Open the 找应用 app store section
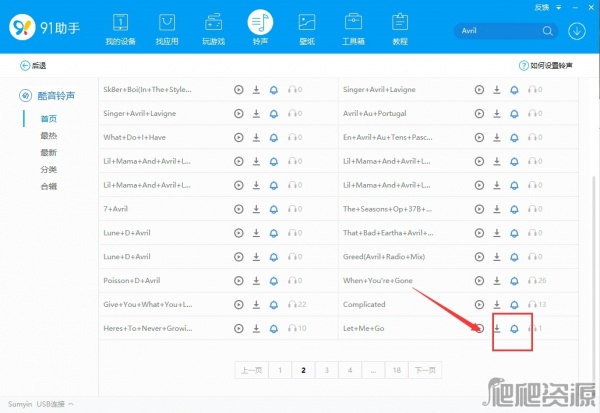The height and width of the screenshot is (413, 600). 166,29
